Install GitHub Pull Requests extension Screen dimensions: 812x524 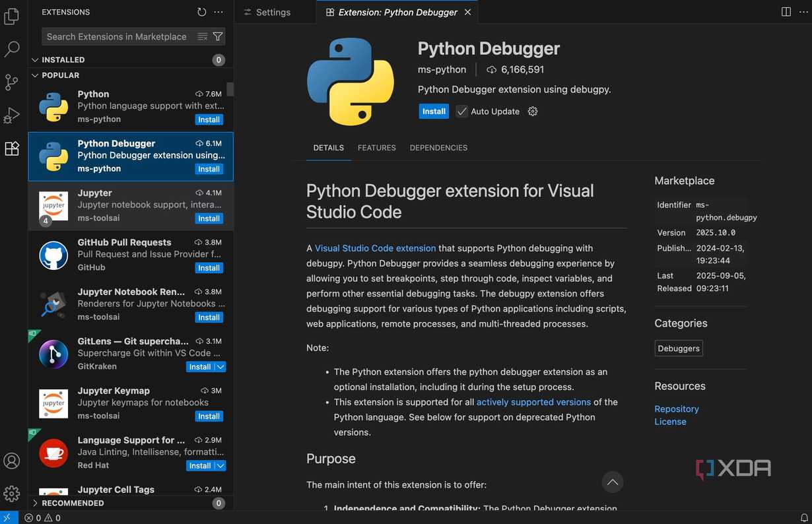click(x=209, y=268)
